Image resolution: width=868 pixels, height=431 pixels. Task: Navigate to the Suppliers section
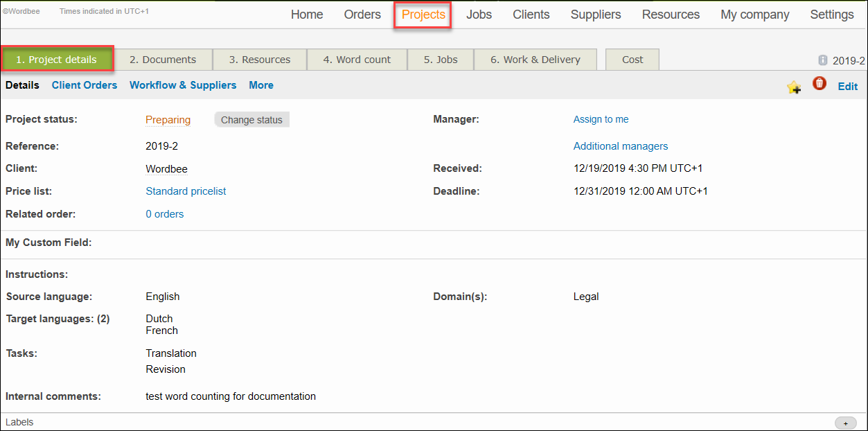click(595, 14)
